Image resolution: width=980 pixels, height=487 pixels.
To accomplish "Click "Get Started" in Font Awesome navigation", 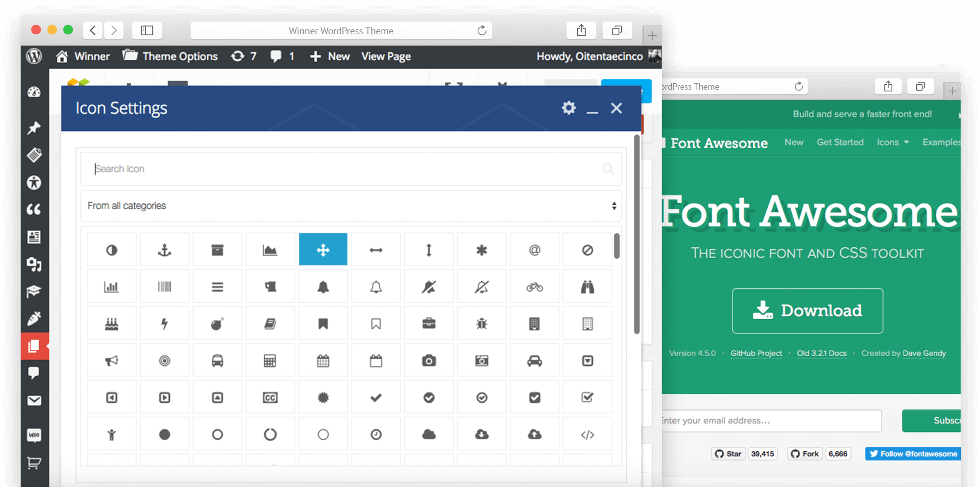I will (840, 142).
